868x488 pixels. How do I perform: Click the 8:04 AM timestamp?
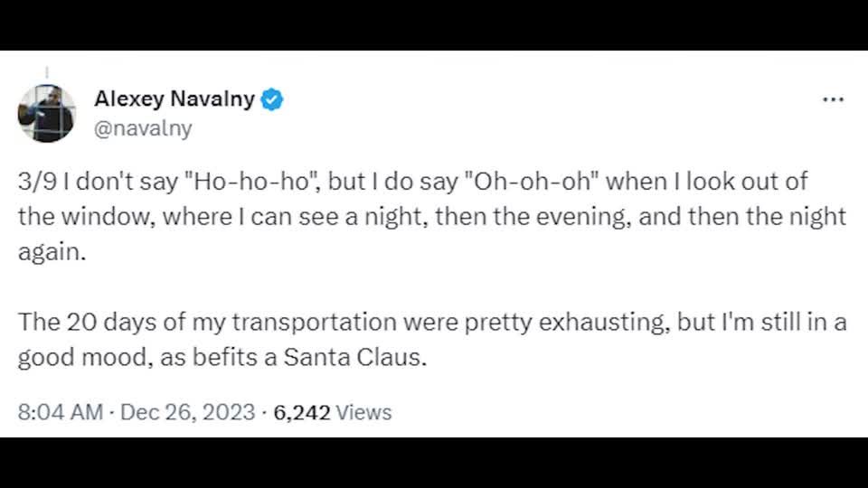(x=61, y=412)
